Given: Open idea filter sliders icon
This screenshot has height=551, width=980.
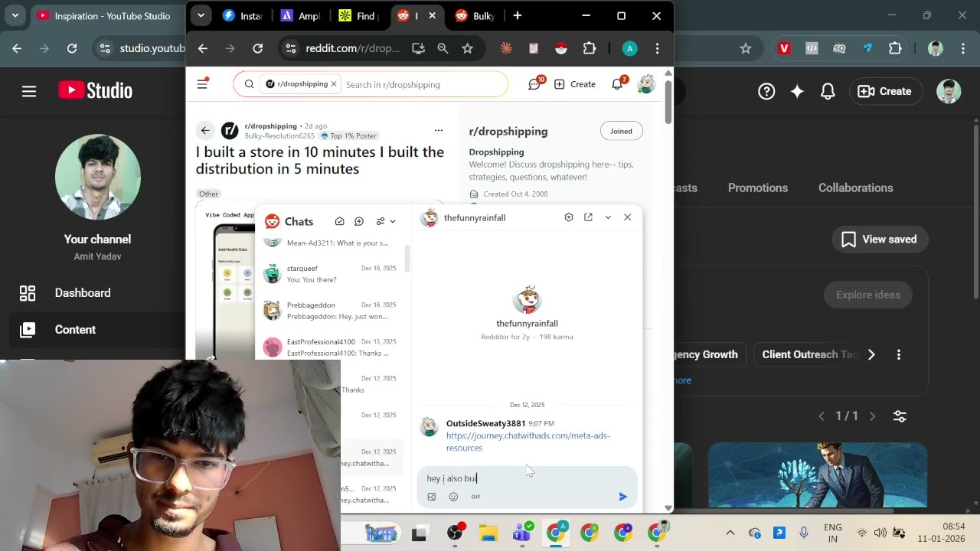Looking at the screenshot, I should click(900, 416).
